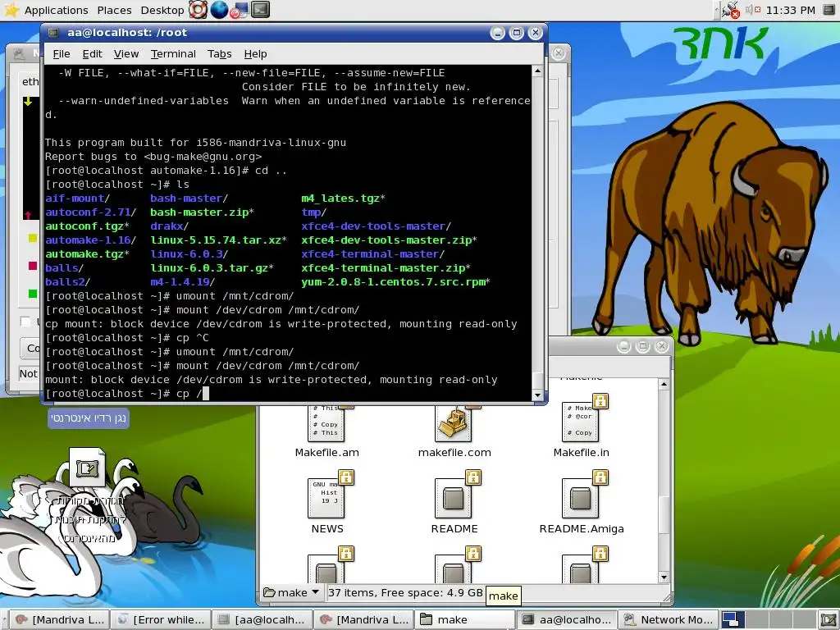840x630 pixels.
Task: Click the README.Amiga emblem lock badge
Action: click(600, 477)
